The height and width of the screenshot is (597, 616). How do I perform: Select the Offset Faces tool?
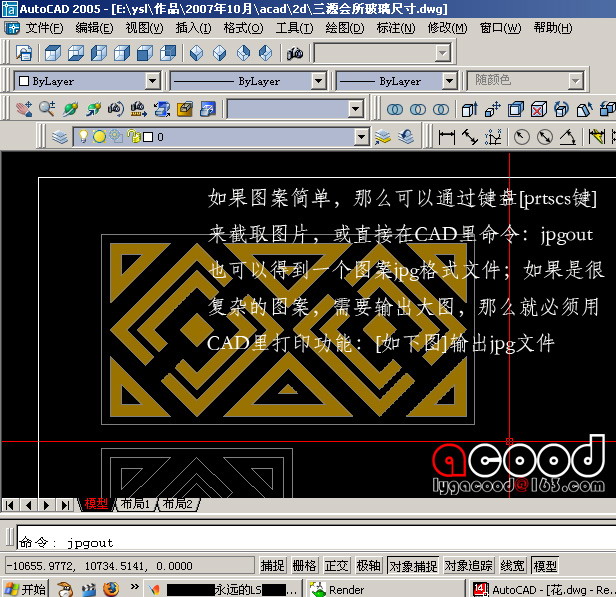pyautogui.click(x=516, y=109)
